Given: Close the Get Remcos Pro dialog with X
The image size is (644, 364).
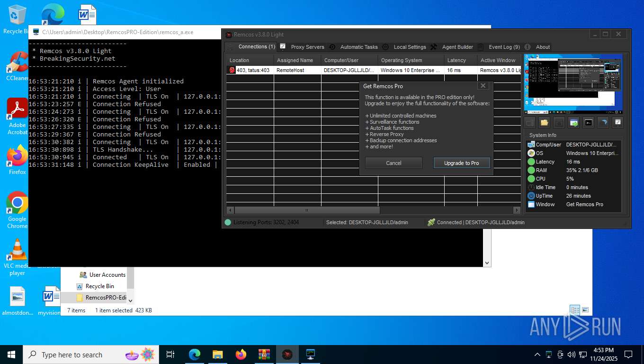Looking at the screenshot, I should click(x=483, y=86).
